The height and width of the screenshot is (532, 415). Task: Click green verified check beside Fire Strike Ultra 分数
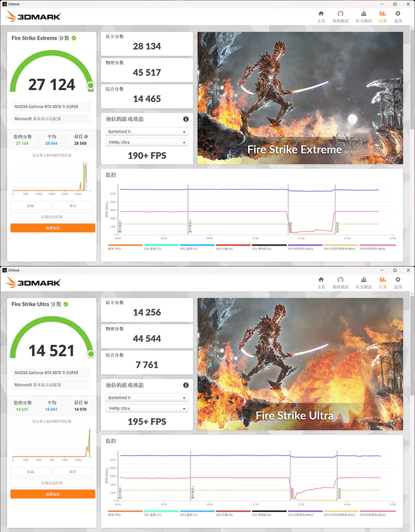66,304
